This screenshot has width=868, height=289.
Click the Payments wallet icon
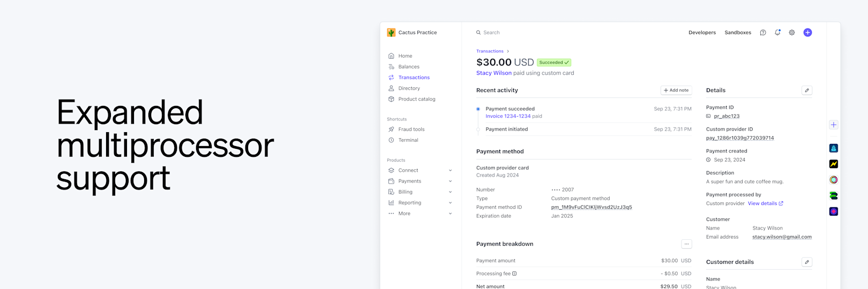[391, 181]
